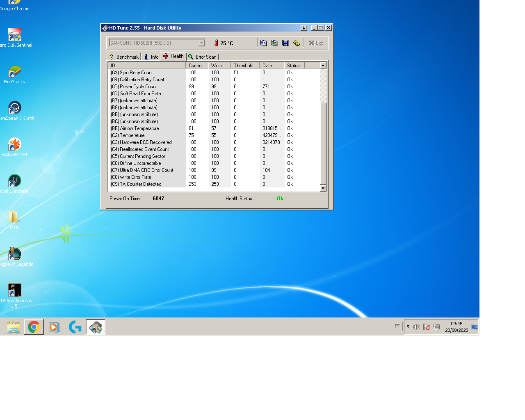Show hidden tray icons arrow
The width and height of the screenshot is (525, 420).
408,326
